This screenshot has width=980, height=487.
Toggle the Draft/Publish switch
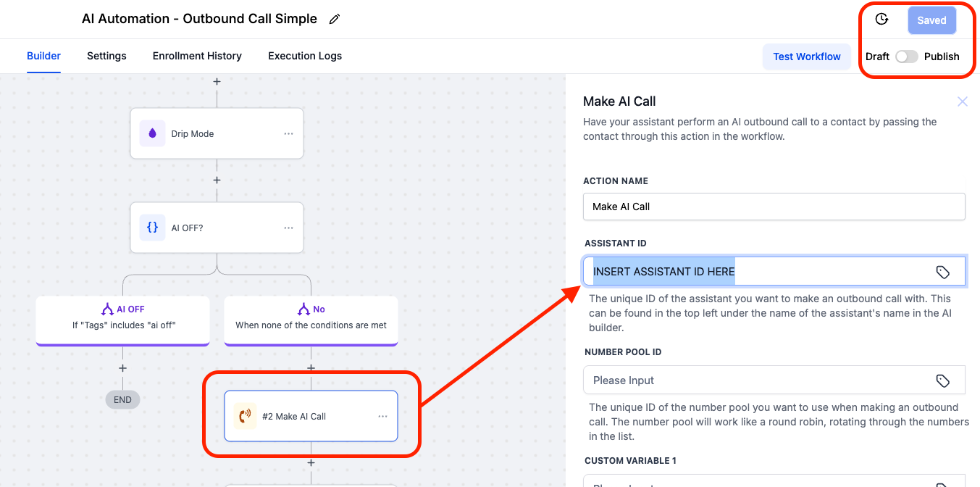pyautogui.click(x=906, y=57)
